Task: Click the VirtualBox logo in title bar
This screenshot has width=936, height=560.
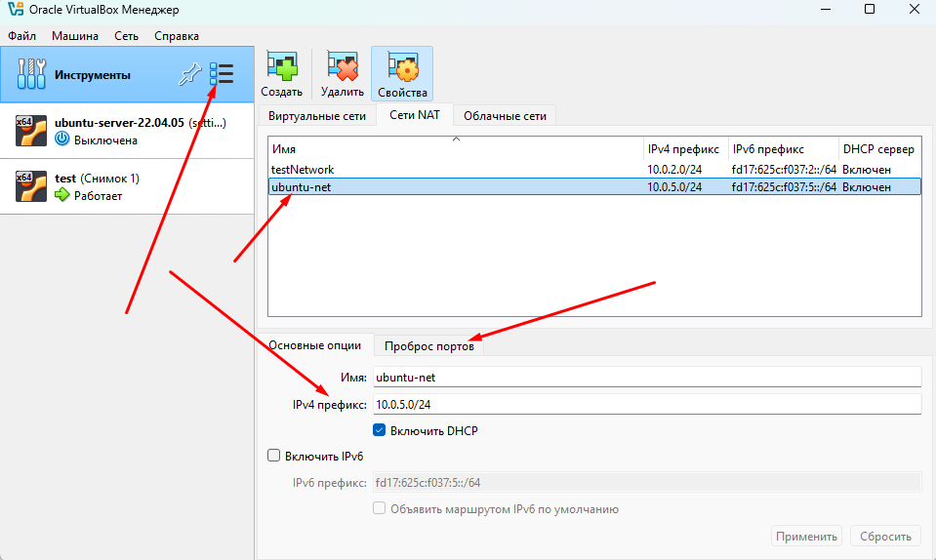Action: (16, 9)
